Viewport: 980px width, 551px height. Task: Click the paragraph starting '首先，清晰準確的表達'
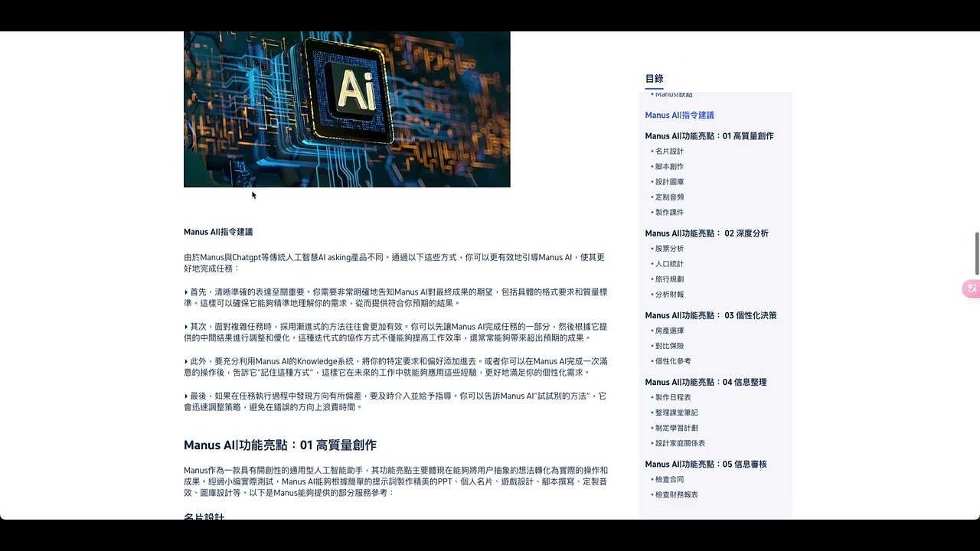click(396, 298)
